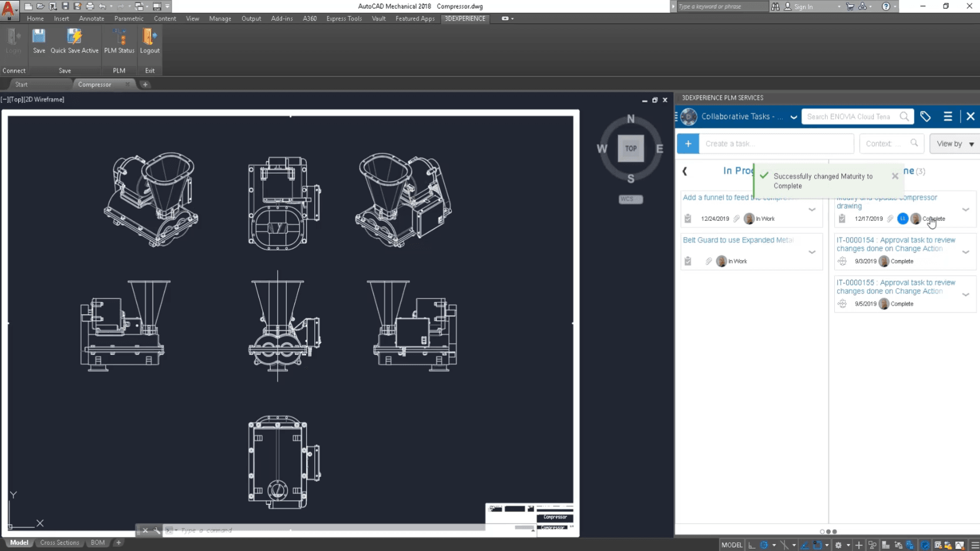This screenshot has height=551, width=980.
Task: Toggle object snap in the status bar
Action: click(x=817, y=545)
